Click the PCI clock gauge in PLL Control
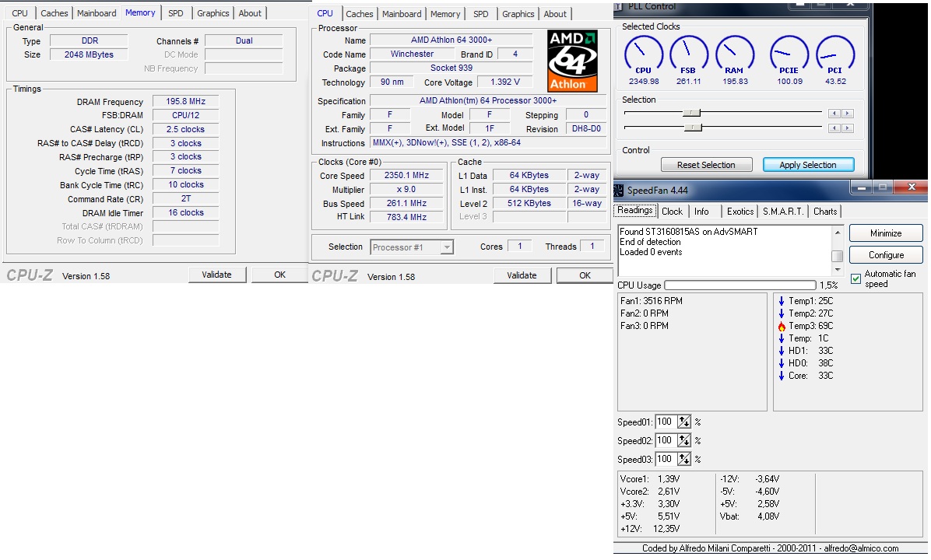The height and width of the screenshot is (560, 931). tap(834, 54)
